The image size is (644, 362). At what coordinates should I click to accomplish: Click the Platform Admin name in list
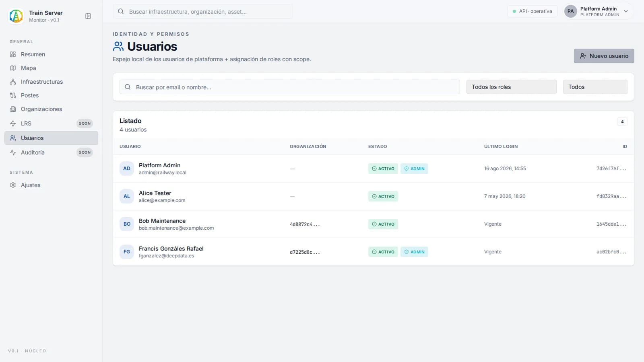[159, 165]
